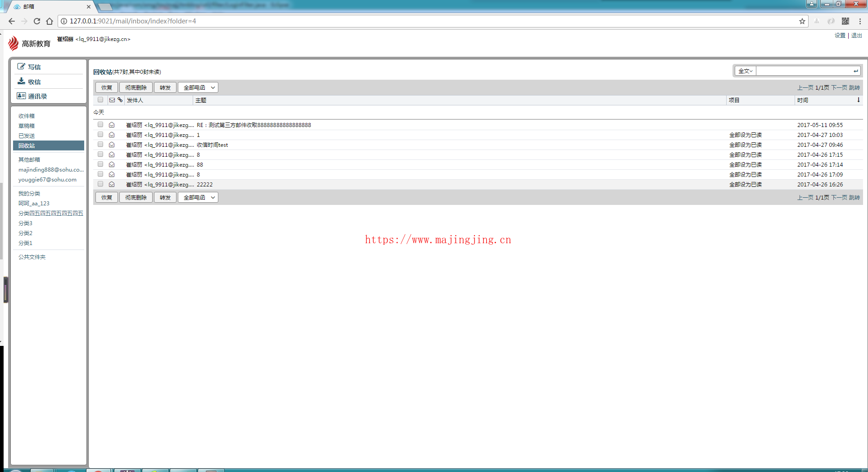Click top 下一页 pagination link
The width and height of the screenshot is (868, 472).
tap(839, 88)
